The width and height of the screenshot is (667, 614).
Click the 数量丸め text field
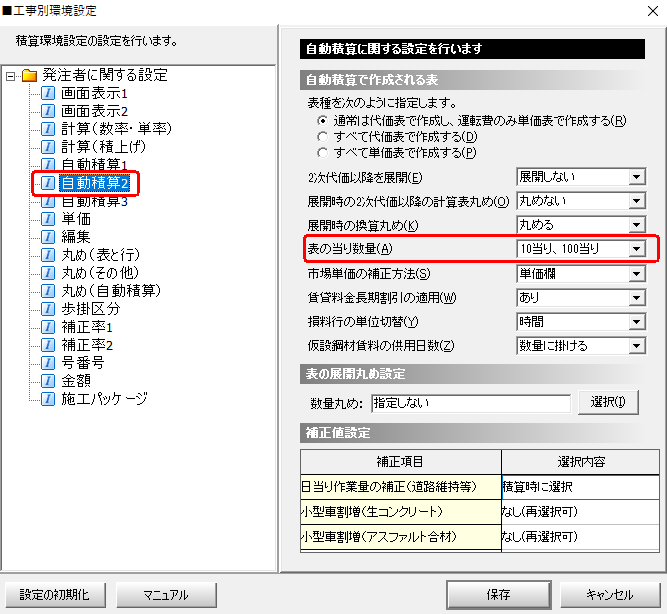point(470,403)
